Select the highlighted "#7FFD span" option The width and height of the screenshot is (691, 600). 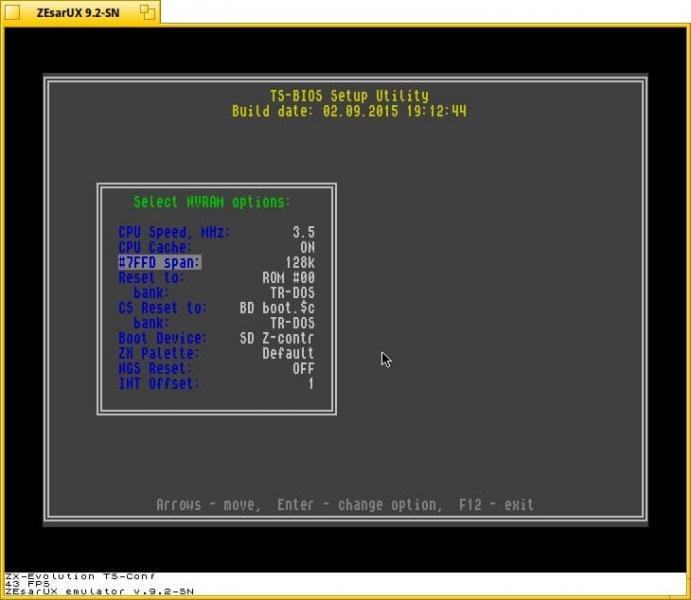tap(160, 262)
